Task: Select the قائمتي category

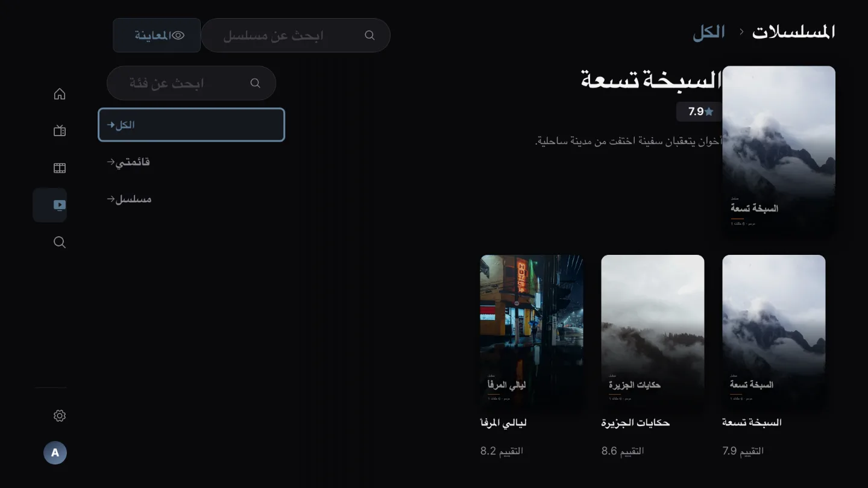Action: click(191, 162)
